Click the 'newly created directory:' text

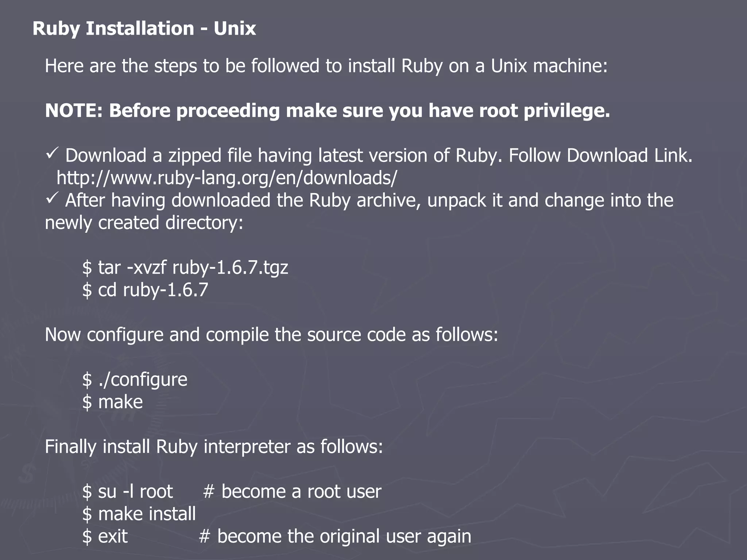(144, 223)
